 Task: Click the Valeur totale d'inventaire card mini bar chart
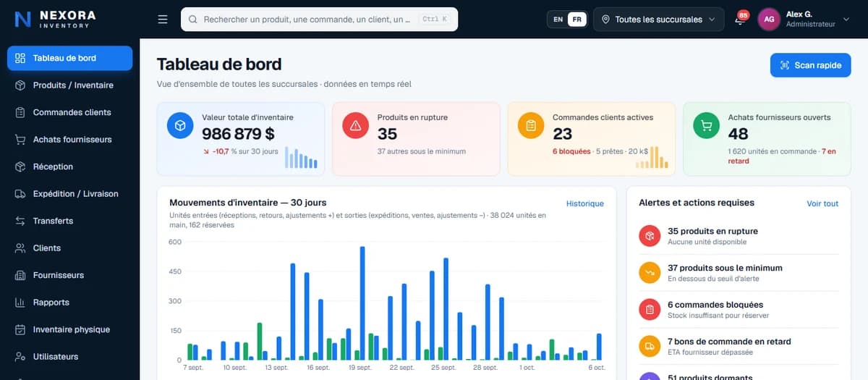click(x=301, y=157)
